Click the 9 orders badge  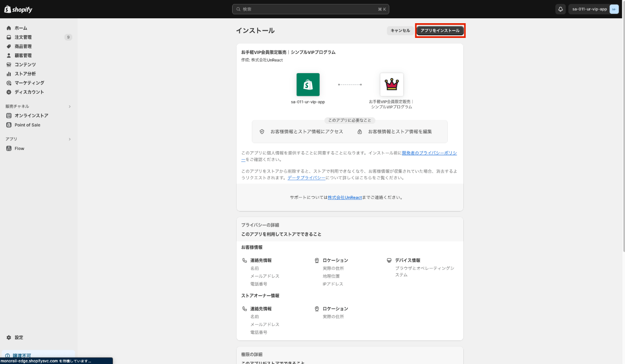point(68,37)
